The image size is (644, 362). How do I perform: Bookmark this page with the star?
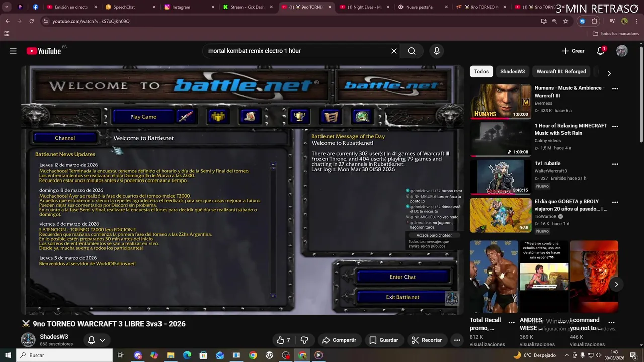click(566, 21)
